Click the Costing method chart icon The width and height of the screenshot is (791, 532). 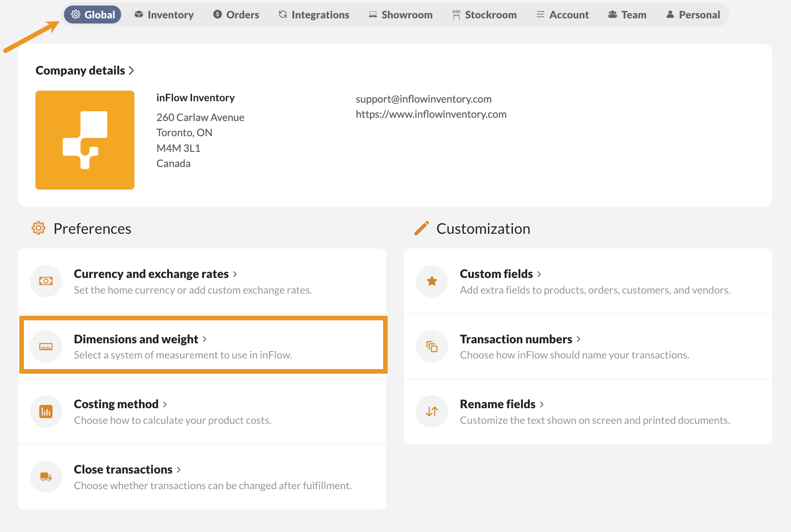(x=46, y=411)
